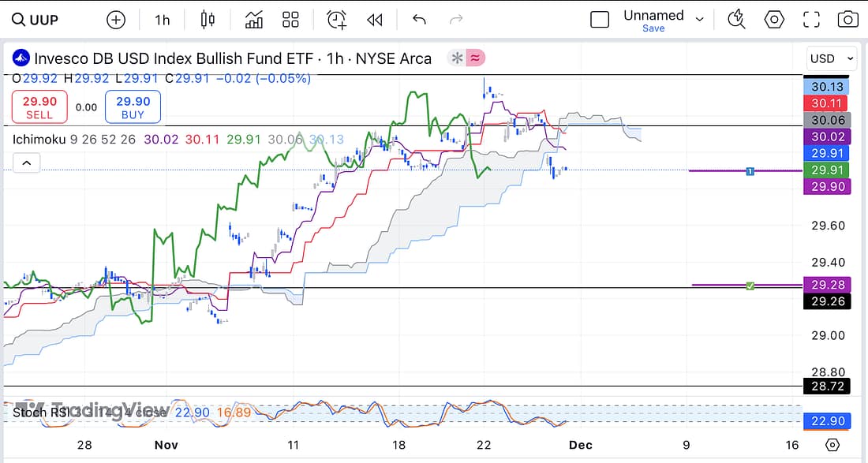Open symbol search for UUP
The width and height of the screenshot is (868, 463).
pos(36,20)
